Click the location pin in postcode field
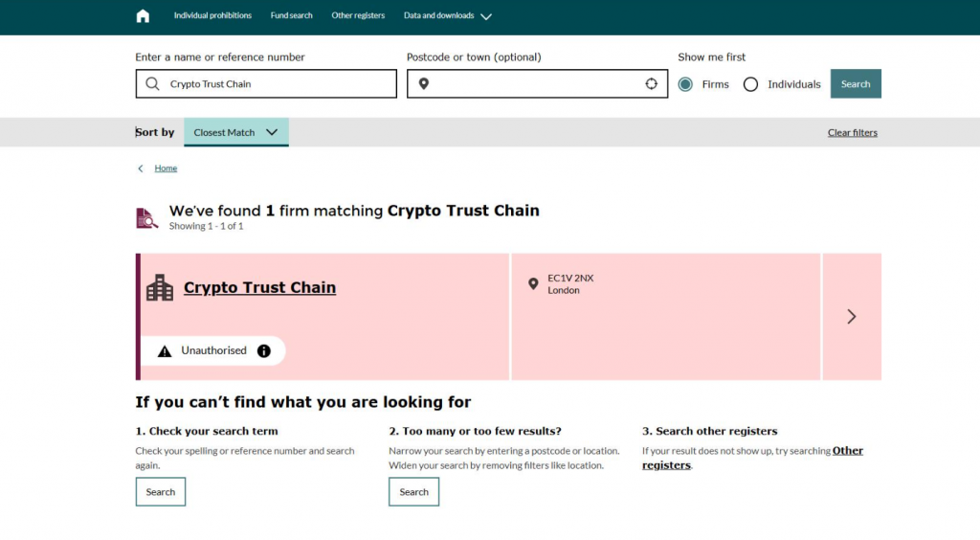The height and width of the screenshot is (540, 980). pos(424,83)
